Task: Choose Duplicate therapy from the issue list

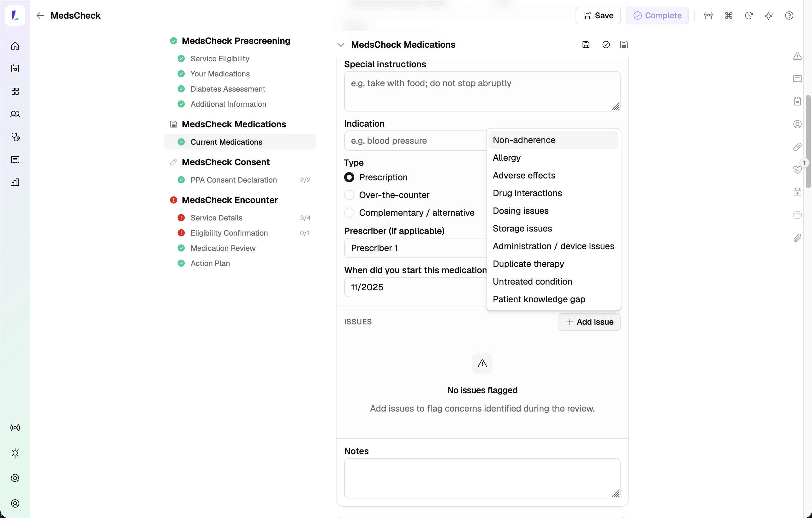Action: point(553,264)
